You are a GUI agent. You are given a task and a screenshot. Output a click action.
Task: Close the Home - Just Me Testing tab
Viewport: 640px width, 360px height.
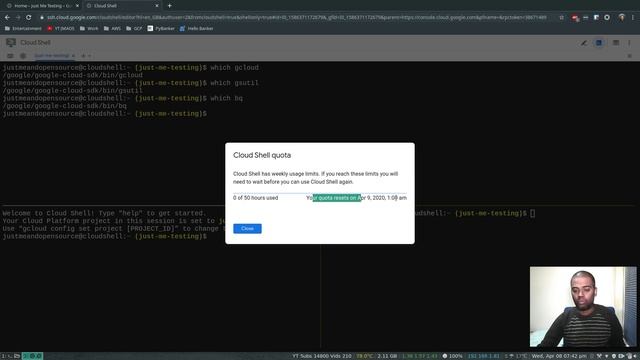coord(77,6)
